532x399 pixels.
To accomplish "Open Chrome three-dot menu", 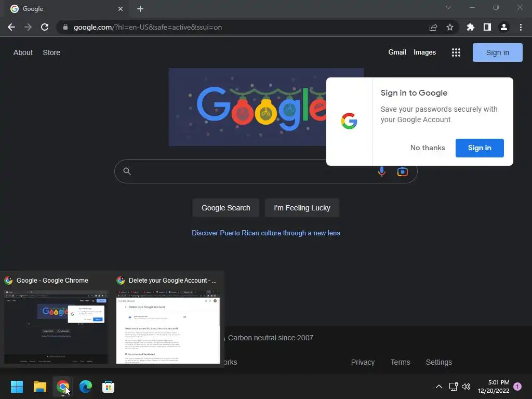I will 521,27.
